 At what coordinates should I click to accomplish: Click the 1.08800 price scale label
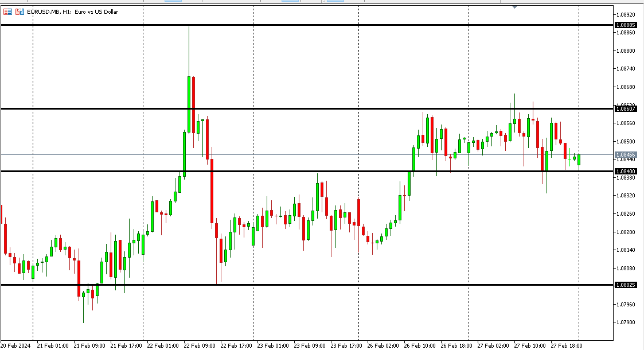point(626,51)
